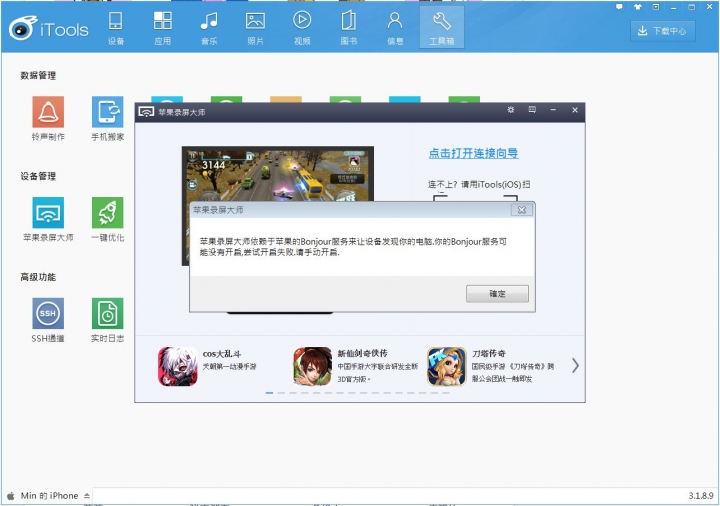
Task: Click the skin shirt icon in title bar
Action: click(x=637, y=7)
